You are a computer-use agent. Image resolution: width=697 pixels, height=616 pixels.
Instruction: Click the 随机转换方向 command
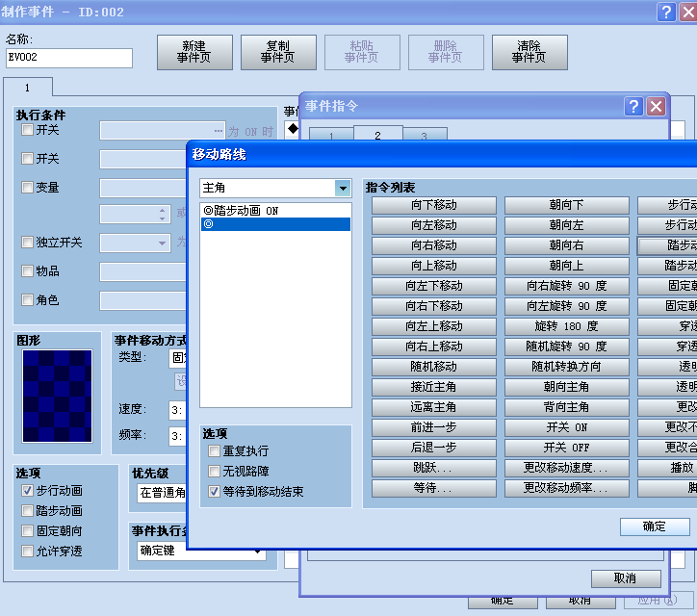click(567, 367)
